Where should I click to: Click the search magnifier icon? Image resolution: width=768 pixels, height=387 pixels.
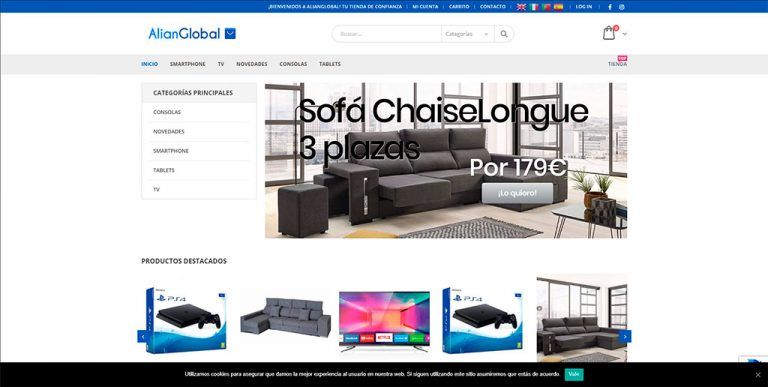pyautogui.click(x=504, y=34)
